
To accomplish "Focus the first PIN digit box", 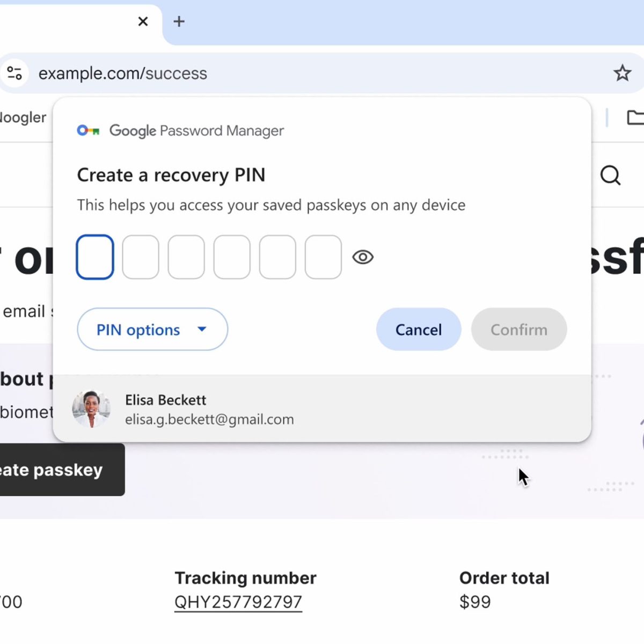I will 95,257.
